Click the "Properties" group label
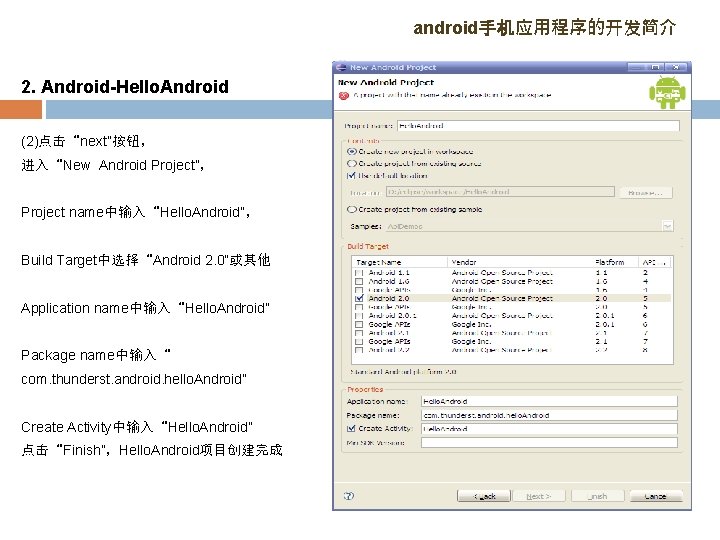This screenshot has width=720, height=540. point(365,389)
